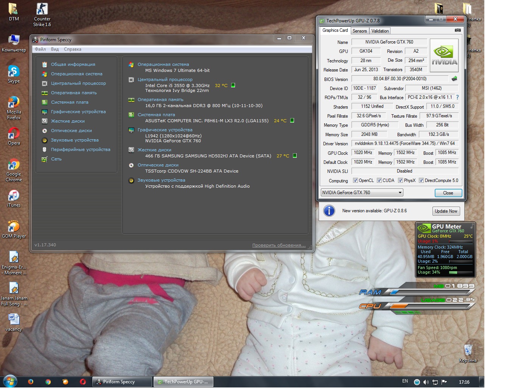Click the Проверить обновления link
This screenshot has width=532, height=392.
tap(279, 245)
